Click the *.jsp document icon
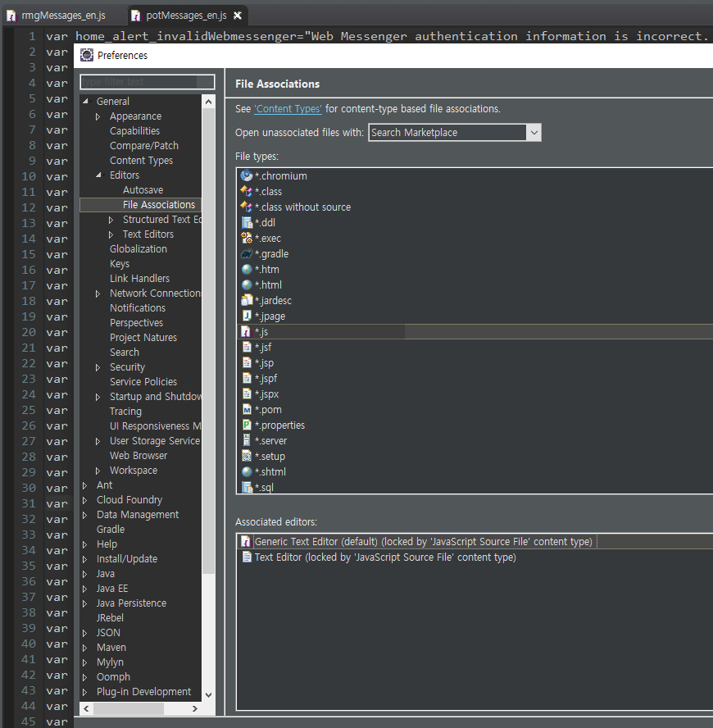This screenshot has height=728, width=713. [247, 362]
